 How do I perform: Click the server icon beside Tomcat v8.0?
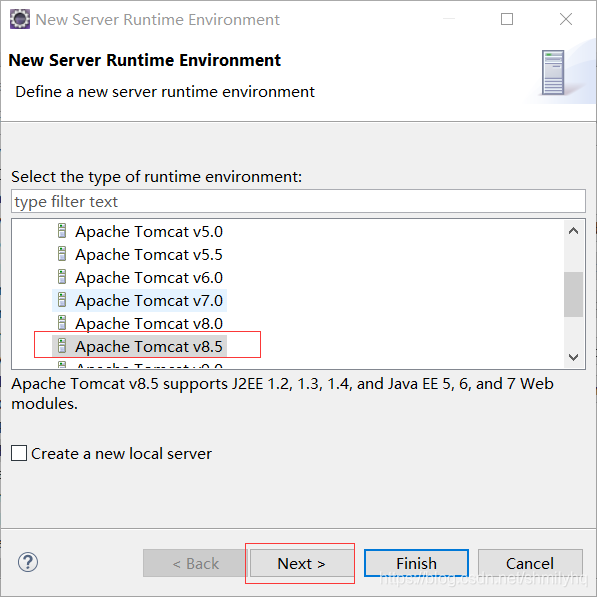(x=62, y=323)
